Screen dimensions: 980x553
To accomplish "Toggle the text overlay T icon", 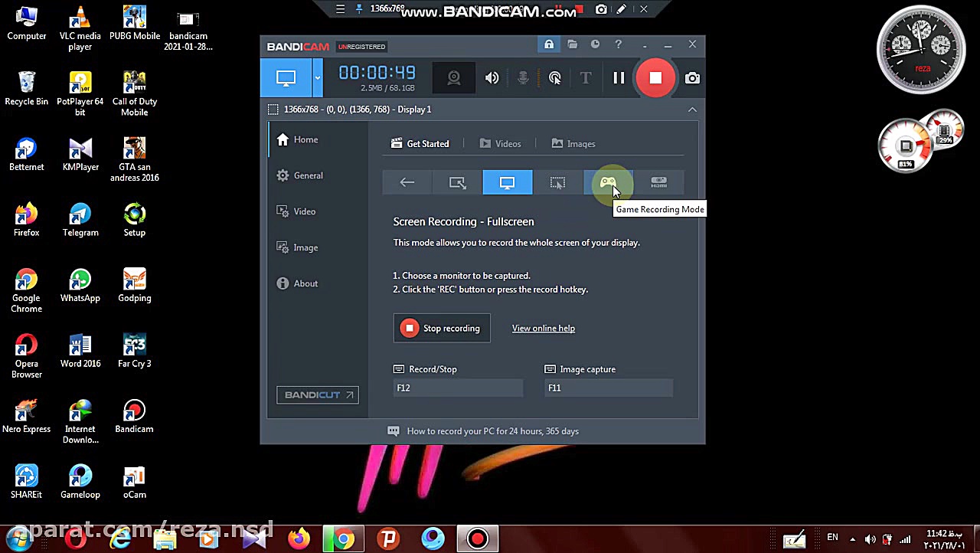I will click(x=586, y=78).
